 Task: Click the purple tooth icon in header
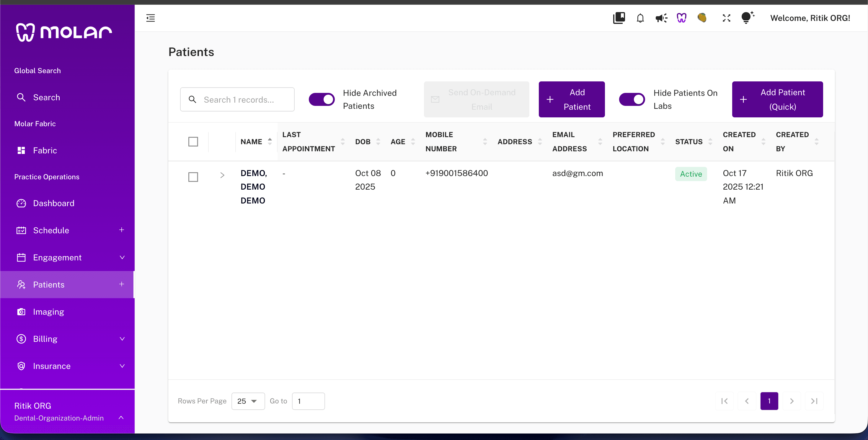(682, 18)
